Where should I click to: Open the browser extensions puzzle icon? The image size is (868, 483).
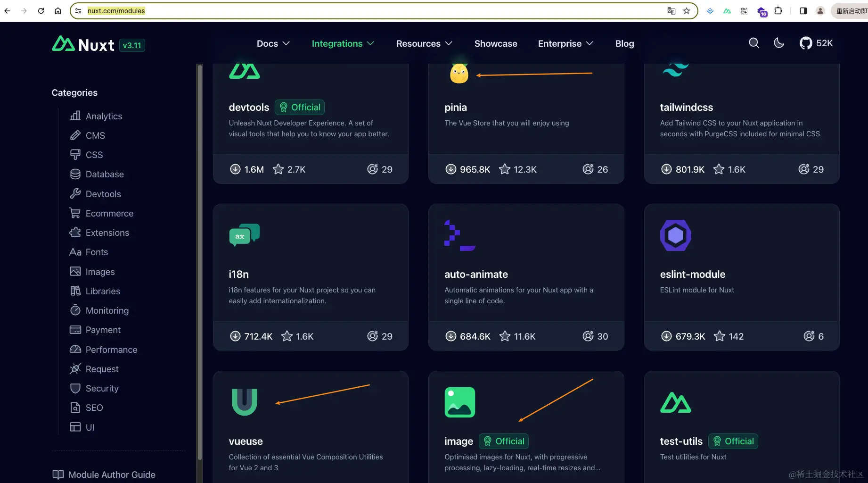click(x=778, y=11)
